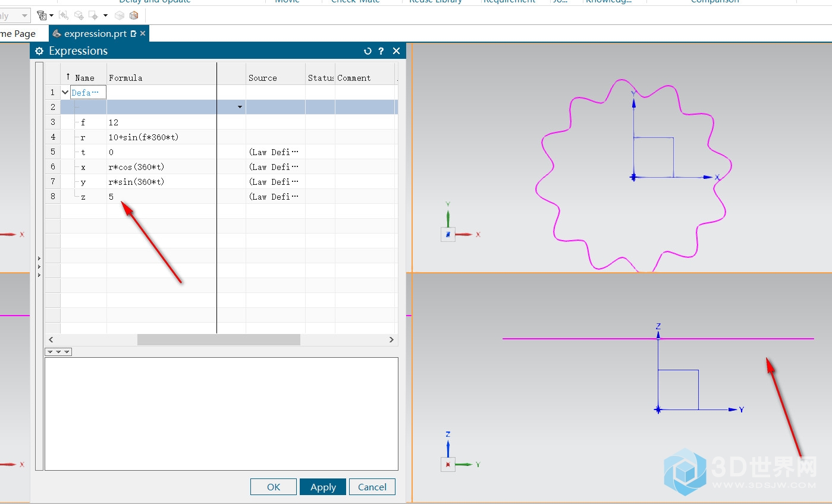832x504 pixels.
Task: Open the Reuse Library item
Action: click(436, 2)
